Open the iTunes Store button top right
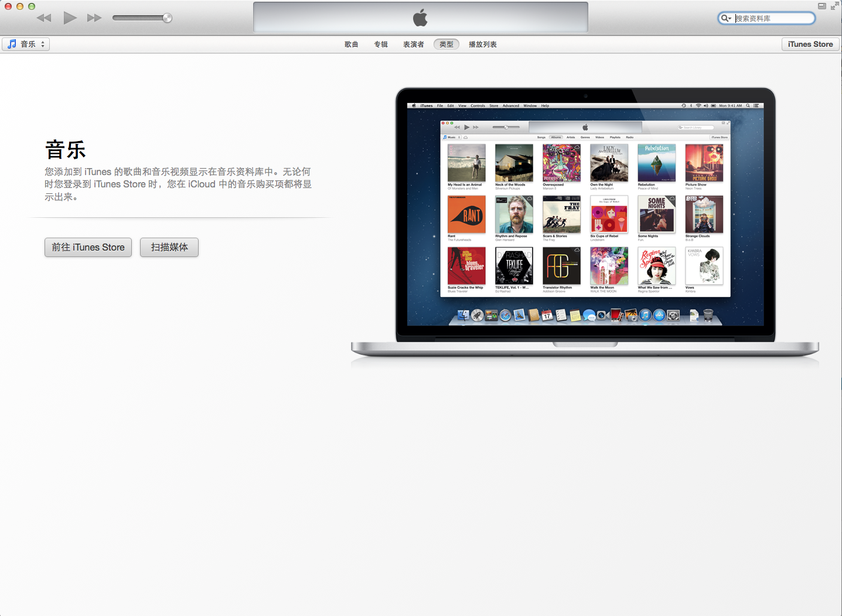The image size is (842, 616). (810, 44)
